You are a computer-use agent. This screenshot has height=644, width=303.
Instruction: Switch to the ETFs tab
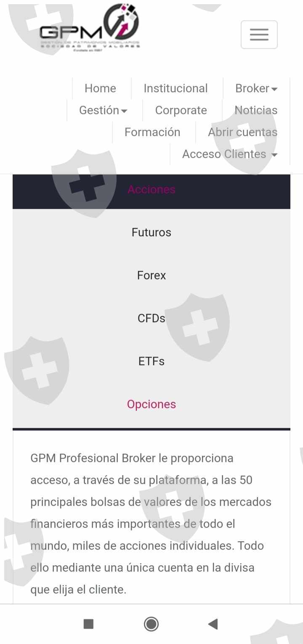pos(151,361)
